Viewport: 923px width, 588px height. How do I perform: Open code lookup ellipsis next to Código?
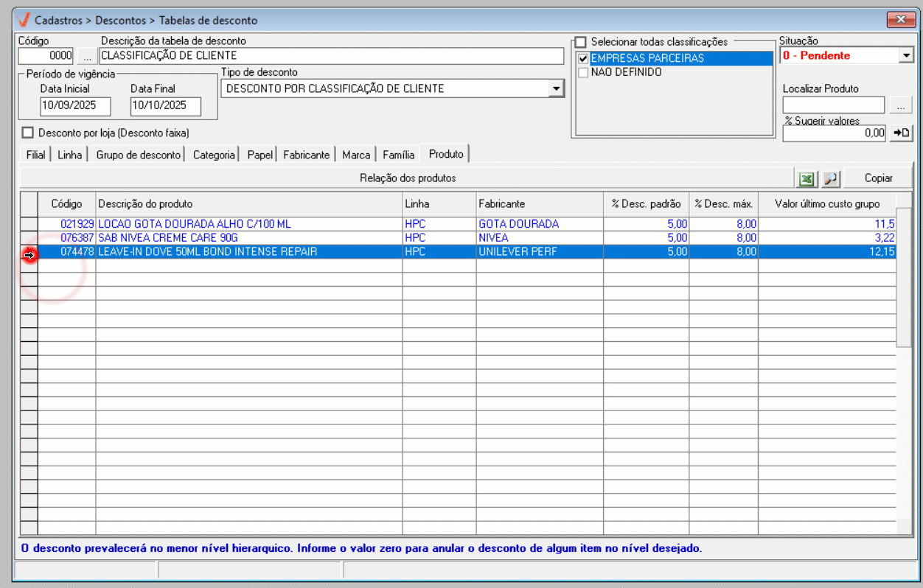click(x=86, y=56)
